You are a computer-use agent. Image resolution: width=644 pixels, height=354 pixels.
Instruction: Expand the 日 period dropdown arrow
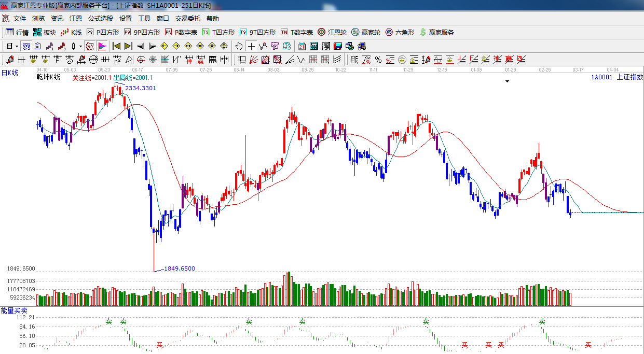click(17, 46)
